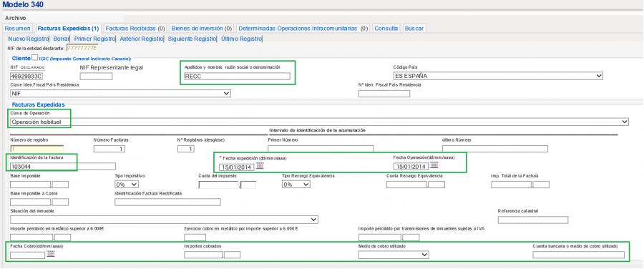Click the Fecha Operación date field
Image resolution: width=644 pixels, height=274 pixels.
tap(411, 167)
